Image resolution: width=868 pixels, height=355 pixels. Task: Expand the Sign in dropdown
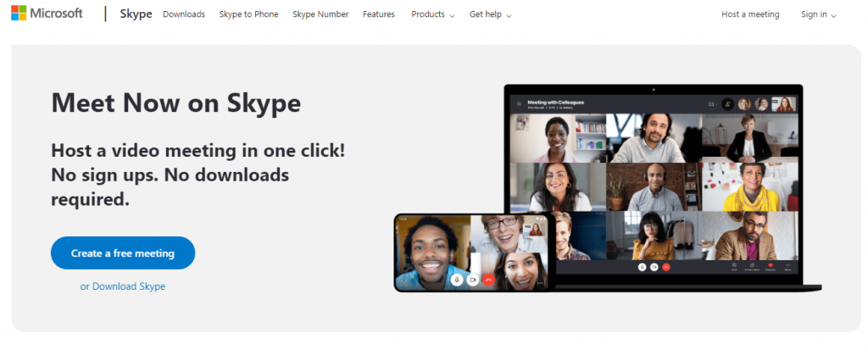click(818, 14)
